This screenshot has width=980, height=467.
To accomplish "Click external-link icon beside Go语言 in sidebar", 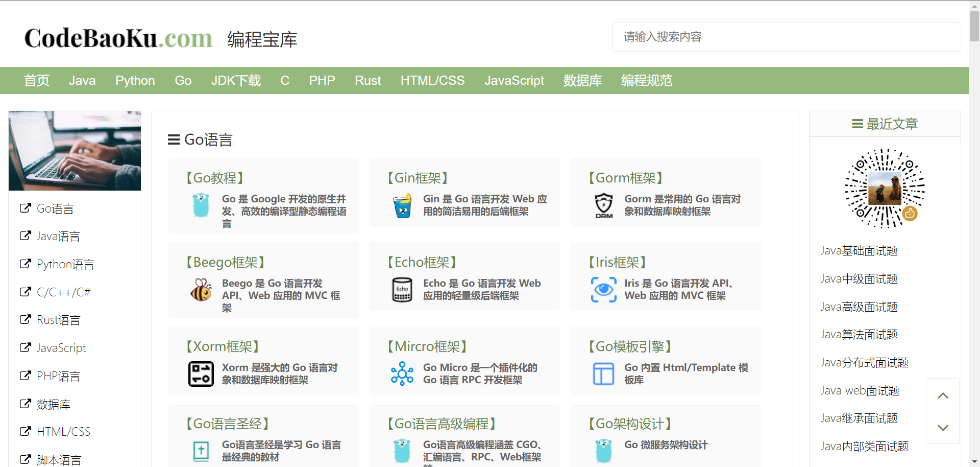I will [x=25, y=208].
